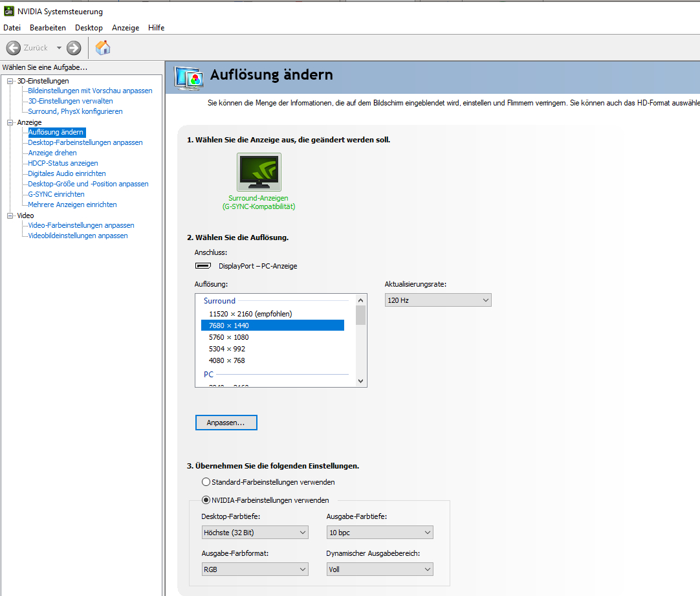This screenshot has height=596, width=700.
Task: Collapse the Anzeige tree node
Action: point(10,122)
